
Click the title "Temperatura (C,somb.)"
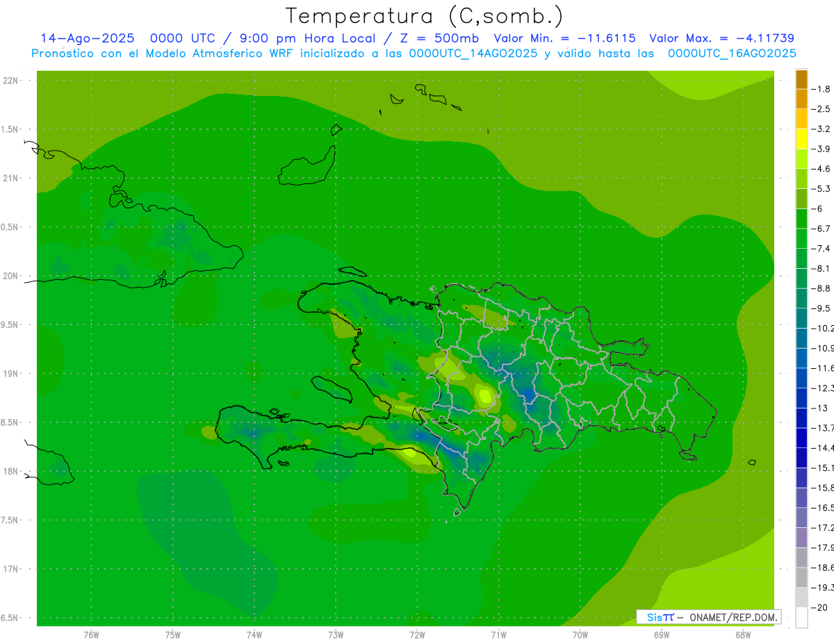pos(425,16)
